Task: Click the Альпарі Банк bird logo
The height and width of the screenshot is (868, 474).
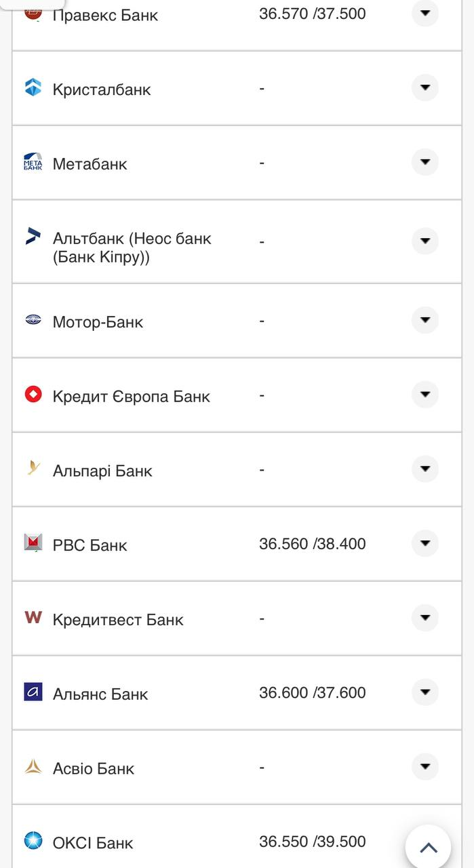Action: tap(33, 468)
